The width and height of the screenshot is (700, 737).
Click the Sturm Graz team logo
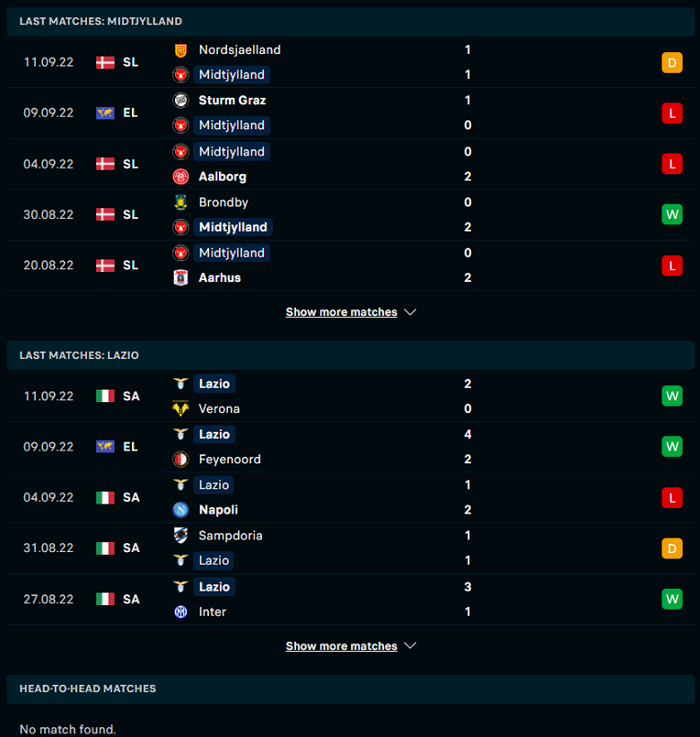[x=181, y=101]
